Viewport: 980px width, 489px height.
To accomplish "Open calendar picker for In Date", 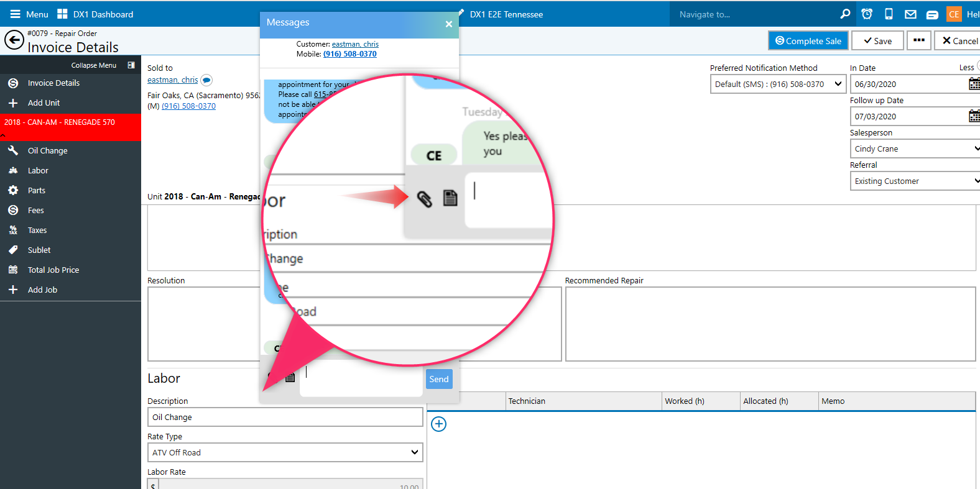I will 974,84.
